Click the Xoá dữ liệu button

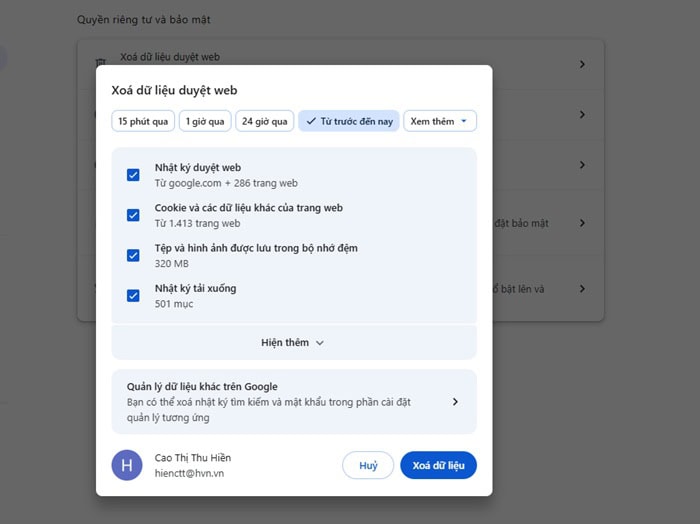(x=438, y=466)
